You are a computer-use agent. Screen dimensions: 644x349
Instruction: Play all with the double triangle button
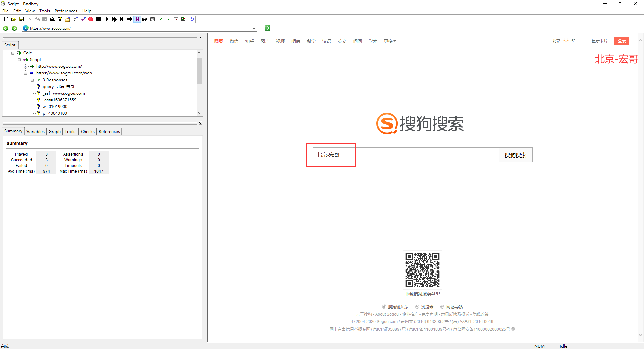114,19
